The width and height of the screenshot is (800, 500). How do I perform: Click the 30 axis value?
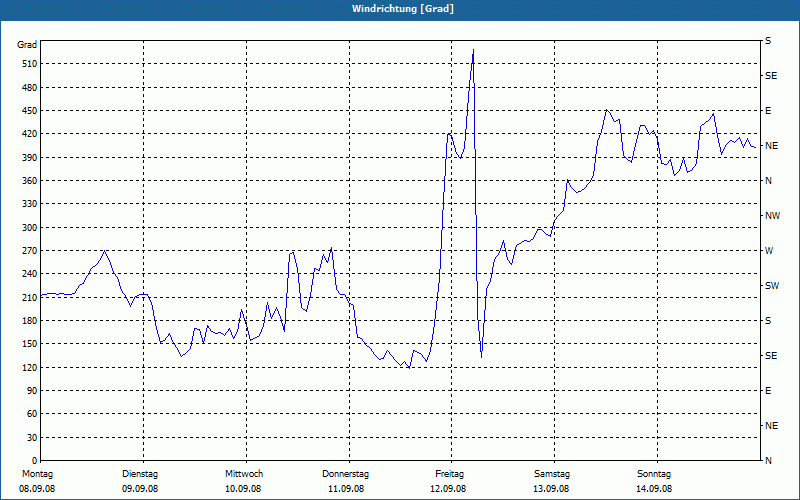pos(32,437)
